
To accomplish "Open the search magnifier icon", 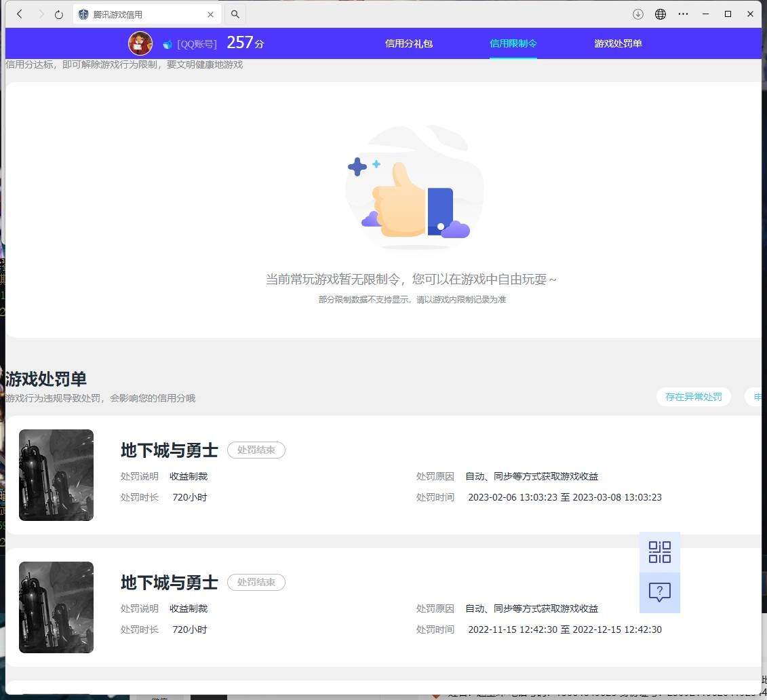I will [235, 14].
